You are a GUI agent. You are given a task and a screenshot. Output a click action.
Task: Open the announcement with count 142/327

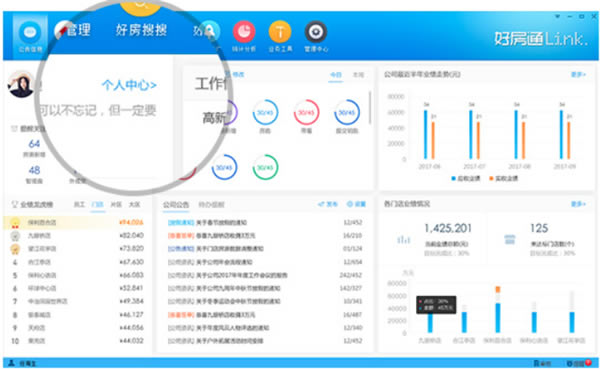pyautogui.click(x=265, y=288)
